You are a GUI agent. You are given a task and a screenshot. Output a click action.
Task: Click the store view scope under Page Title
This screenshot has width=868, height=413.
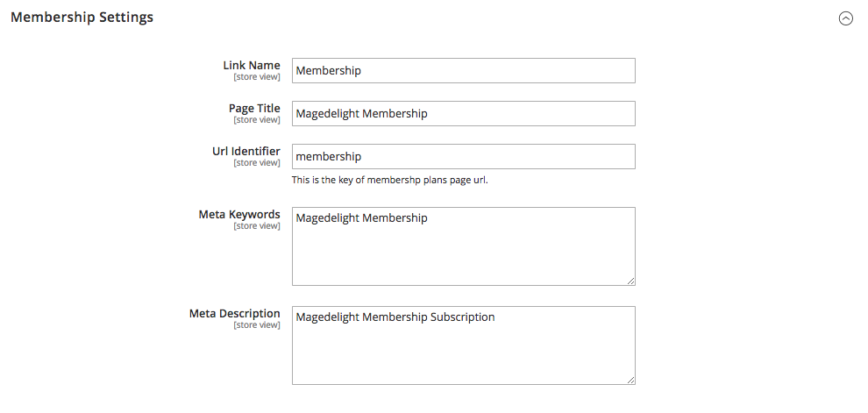(257, 120)
